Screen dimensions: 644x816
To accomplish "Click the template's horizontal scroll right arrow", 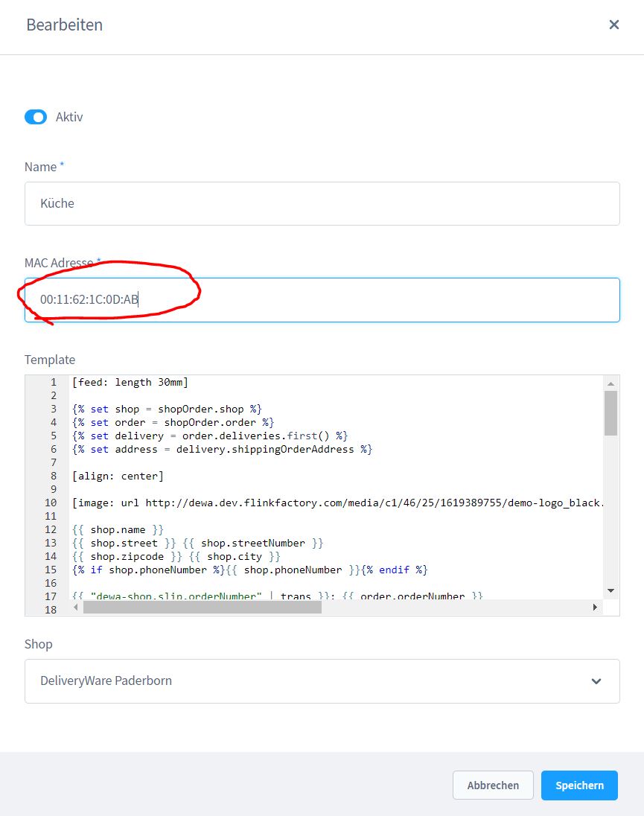I will click(595, 608).
